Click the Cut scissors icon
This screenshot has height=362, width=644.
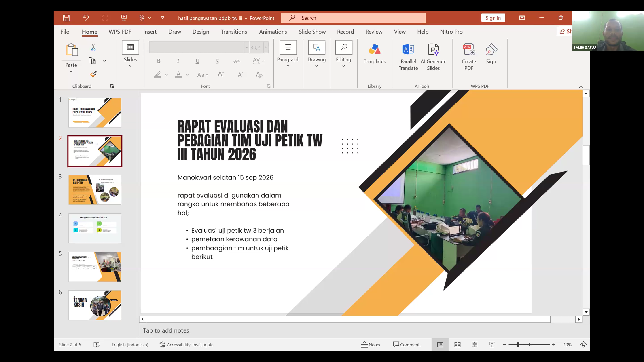(x=93, y=47)
